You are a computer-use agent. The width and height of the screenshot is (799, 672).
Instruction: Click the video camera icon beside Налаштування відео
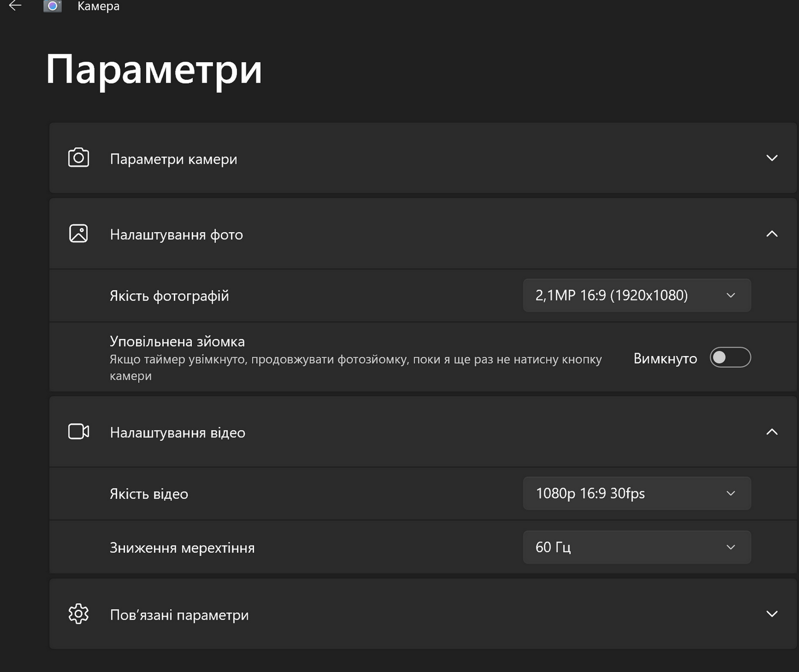click(79, 431)
